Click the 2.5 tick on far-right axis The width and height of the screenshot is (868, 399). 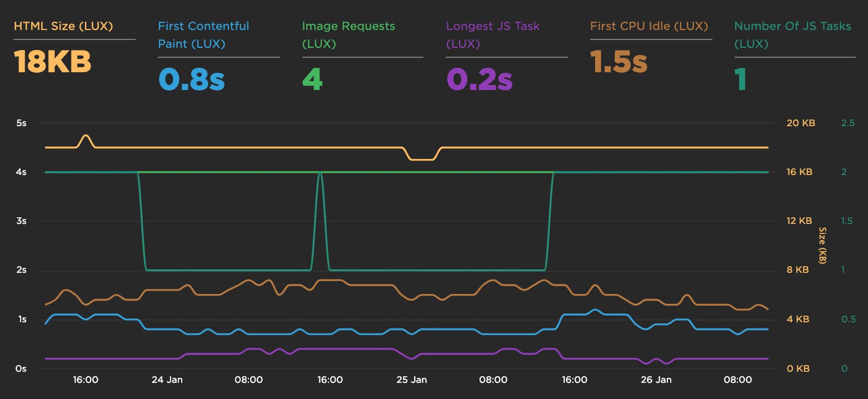point(848,123)
